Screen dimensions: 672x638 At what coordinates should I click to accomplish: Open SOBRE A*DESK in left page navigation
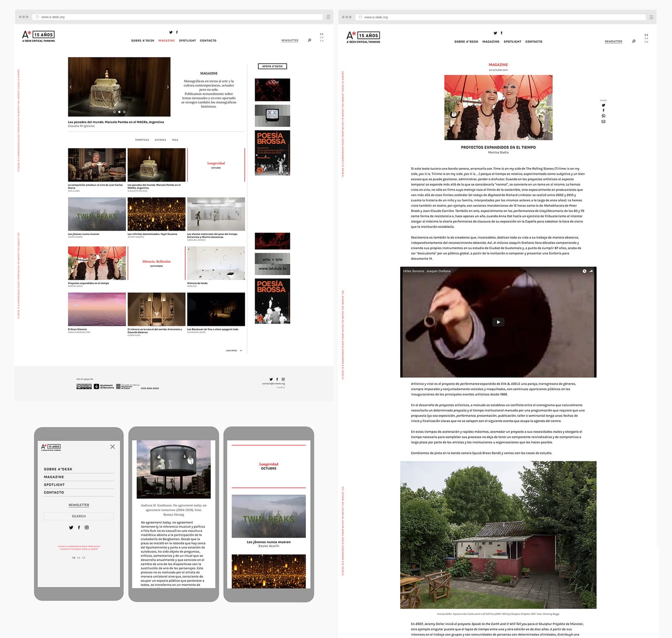(x=143, y=41)
